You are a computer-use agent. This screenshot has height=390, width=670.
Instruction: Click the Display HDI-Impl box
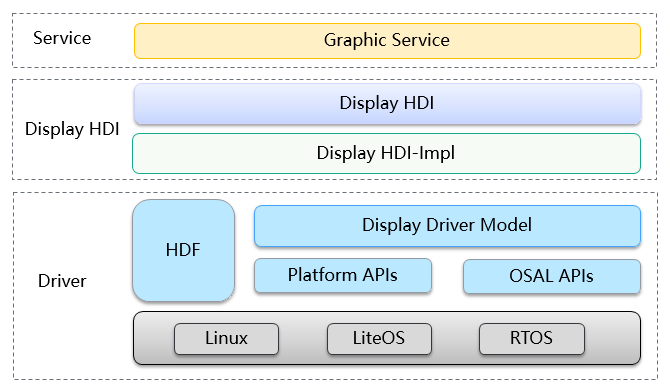386,153
